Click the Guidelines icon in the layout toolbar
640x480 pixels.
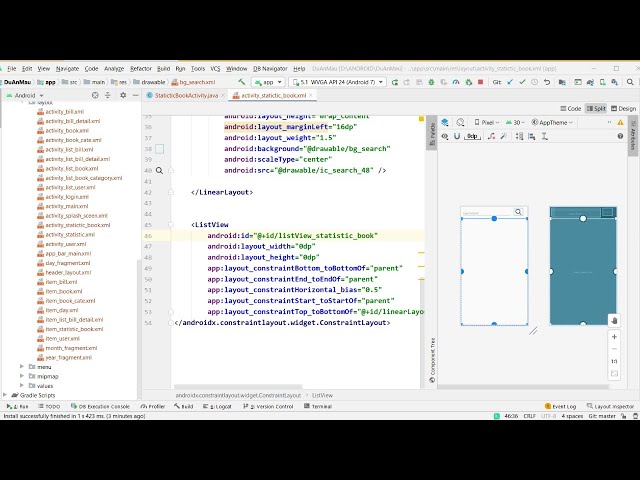(544, 136)
